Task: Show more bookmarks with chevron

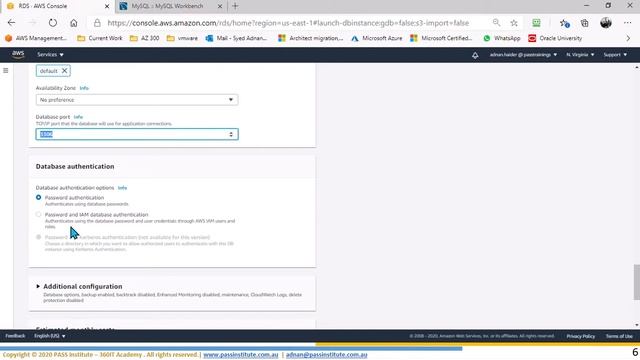Action: [x=628, y=38]
